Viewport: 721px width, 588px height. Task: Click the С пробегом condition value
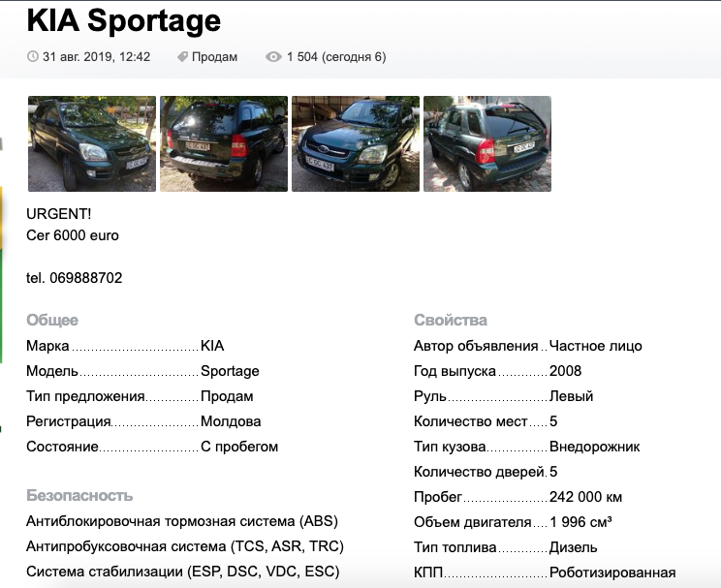coord(239,447)
